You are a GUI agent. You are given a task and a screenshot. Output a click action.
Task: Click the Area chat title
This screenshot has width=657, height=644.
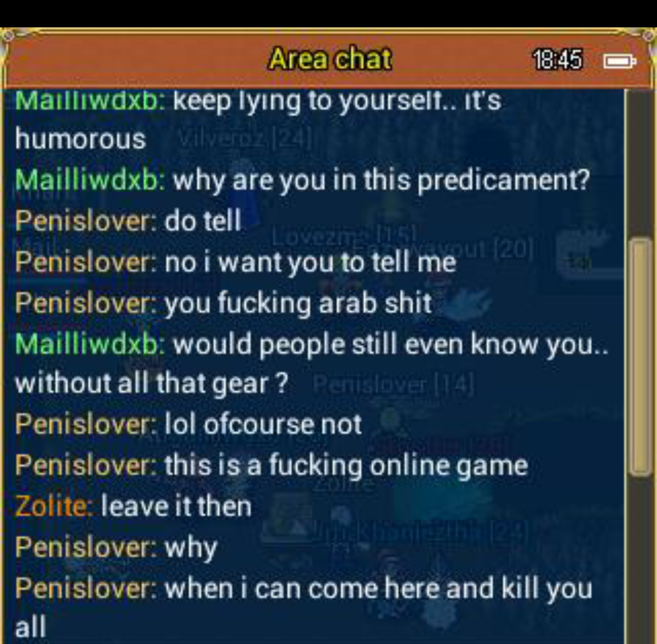pyautogui.click(x=330, y=59)
